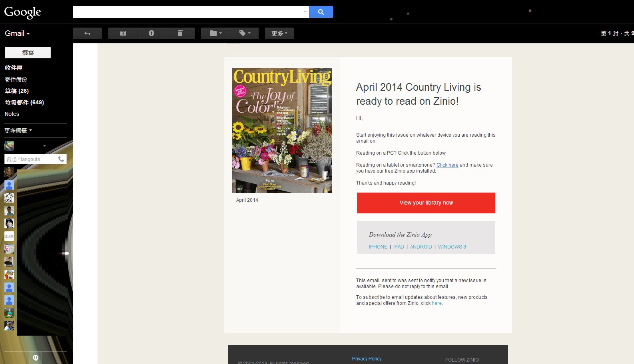Viewport: 634px width, 364px height.
Task: Click the blue search magnifier button
Action: [321, 12]
